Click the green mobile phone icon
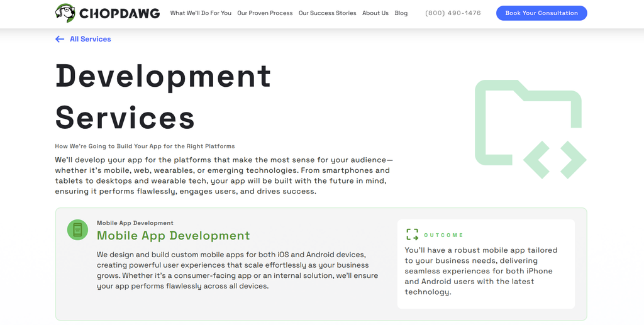Screen dimensions: 644x325 77,230
